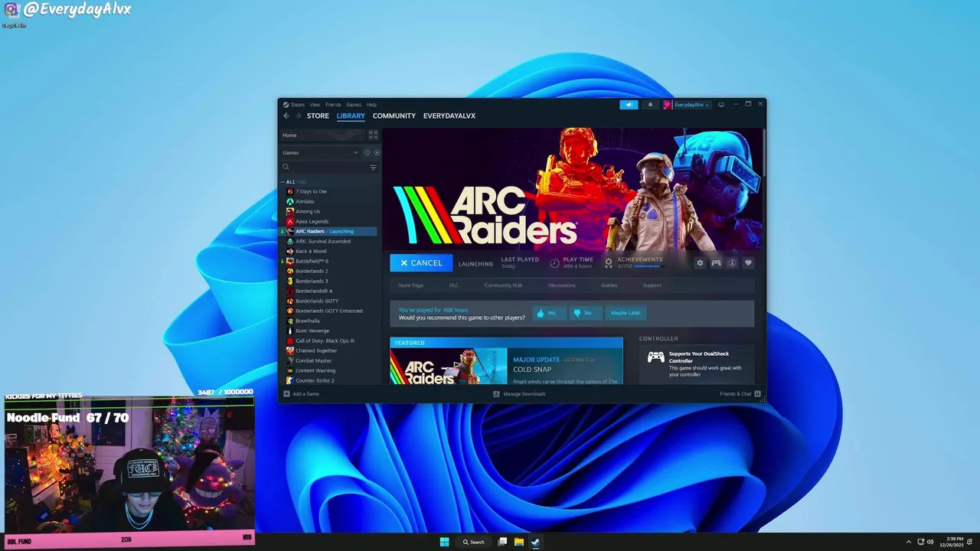Screen dimensions: 980x551
Task: Click the Add a Game plus icon
Action: point(286,394)
